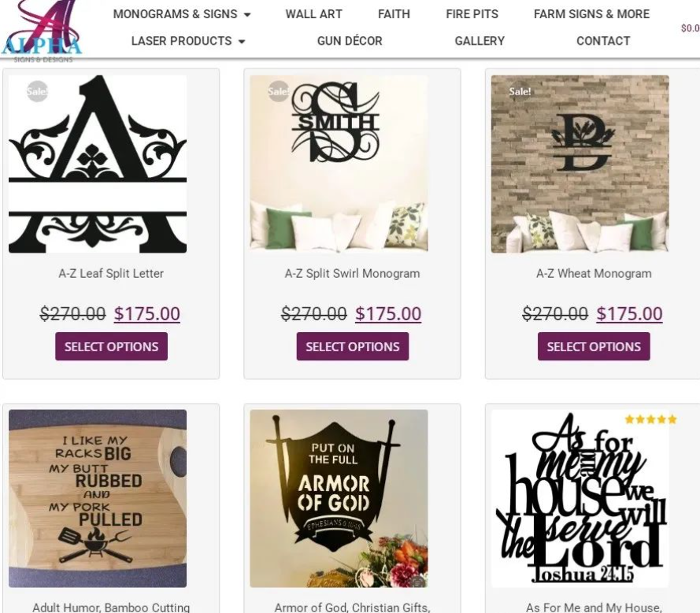This screenshot has width=700, height=613.
Task: Navigate to Farm Signs & More
Action: pyautogui.click(x=591, y=14)
